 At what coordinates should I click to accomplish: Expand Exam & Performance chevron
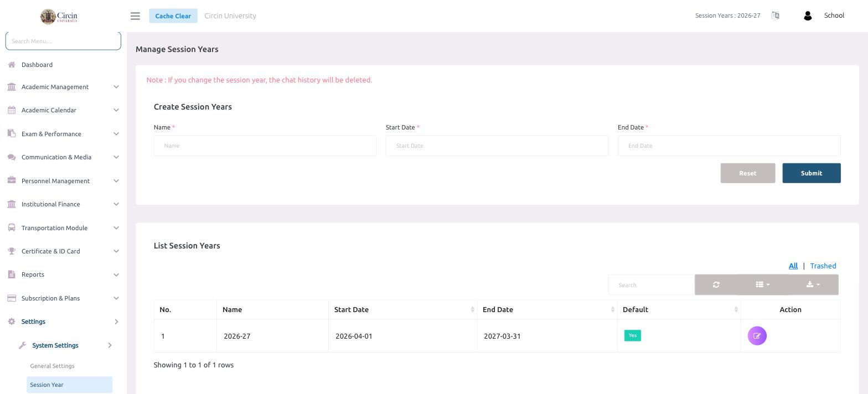tap(116, 134)
